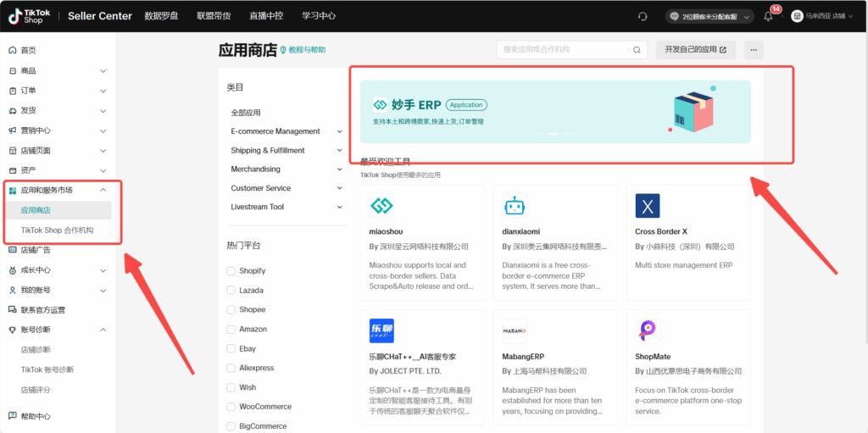Check the WooCommerce platform checkbox

click(231, 407)
